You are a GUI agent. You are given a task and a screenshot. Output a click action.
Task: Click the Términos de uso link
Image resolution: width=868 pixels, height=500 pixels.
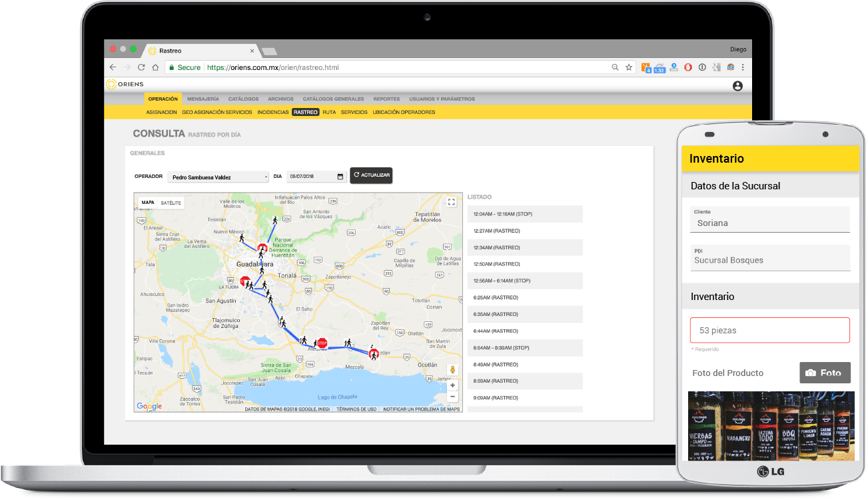[356, 409]
